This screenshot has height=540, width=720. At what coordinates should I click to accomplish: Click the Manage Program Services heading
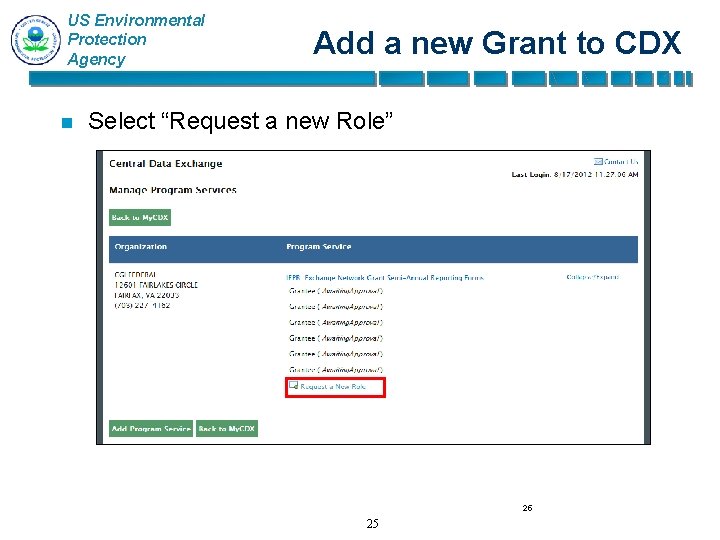tap(173, 190)
